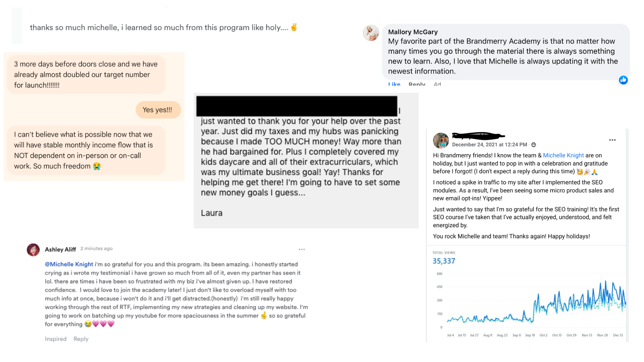Image resolution: width=644 pixels, height=362 pixels.
Task: Click the 4d timestamp under Mallory's comment
Action: 437,84
